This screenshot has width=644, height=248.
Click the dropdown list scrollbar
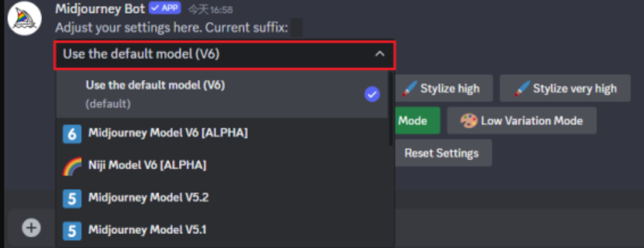(391, 109)
